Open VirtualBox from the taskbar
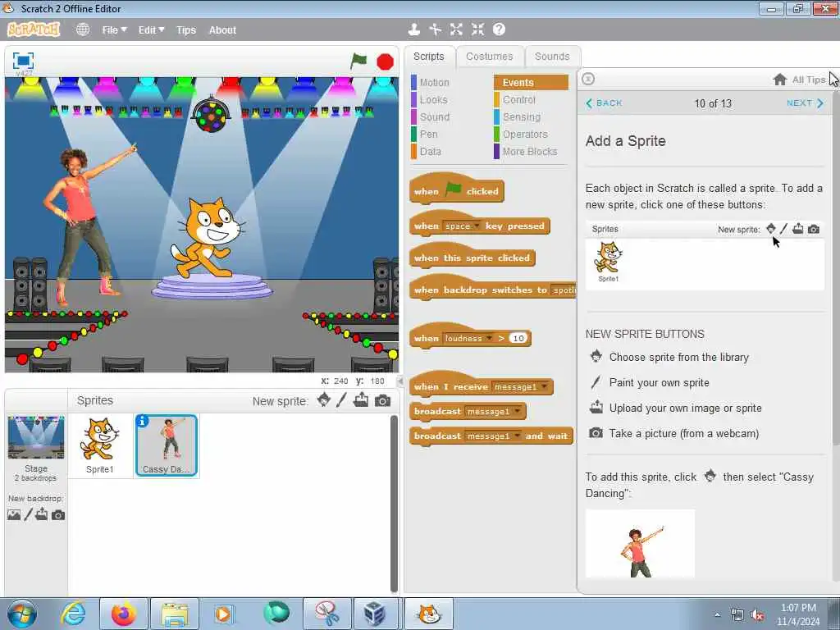This screenshot has width=840, height=630. (375, 614)
